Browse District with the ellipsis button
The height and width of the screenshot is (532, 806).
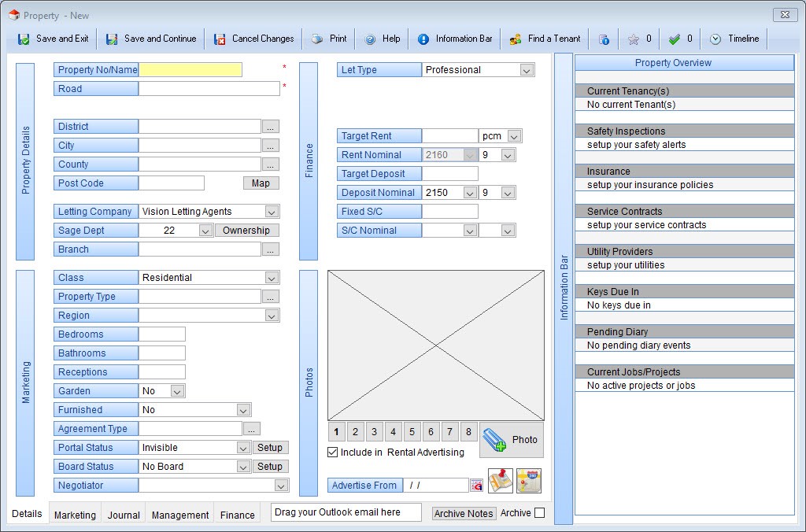tap(271, 127)
